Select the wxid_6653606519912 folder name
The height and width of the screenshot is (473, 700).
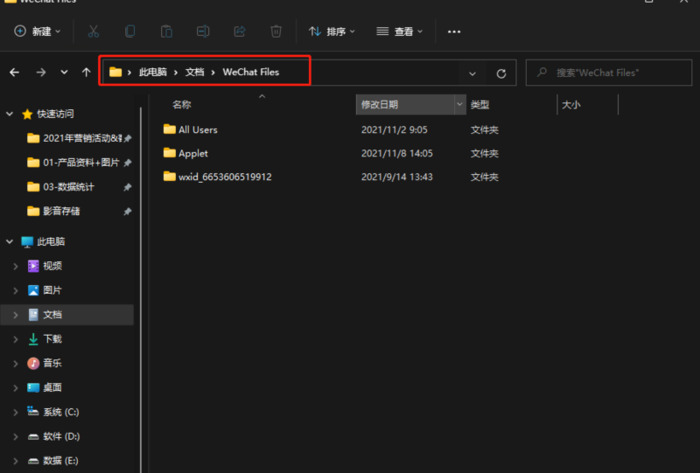point(225,177)
